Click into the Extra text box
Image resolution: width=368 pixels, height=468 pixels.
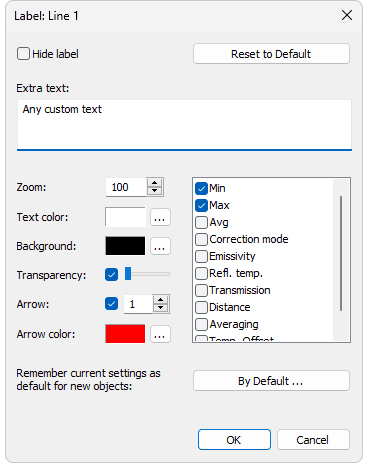(184, 125)
